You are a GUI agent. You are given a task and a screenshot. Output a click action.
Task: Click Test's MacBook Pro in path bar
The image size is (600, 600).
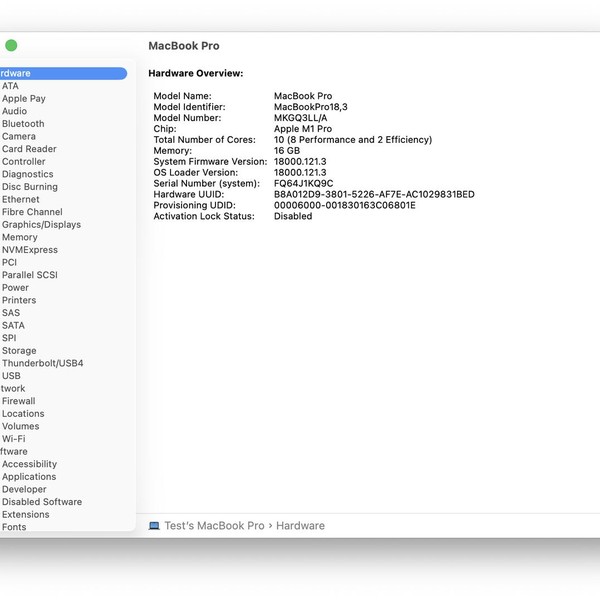click(x=215, y=526)
